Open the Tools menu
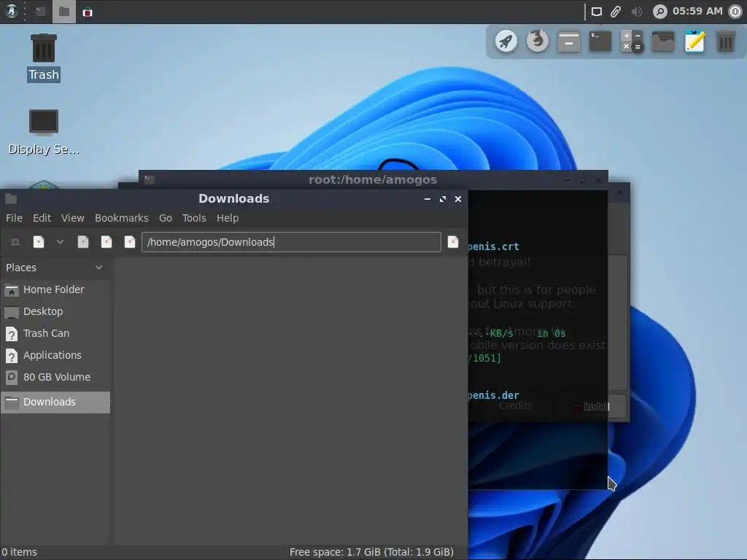Screen dimensions: 747x560 [x=194, y=218]
